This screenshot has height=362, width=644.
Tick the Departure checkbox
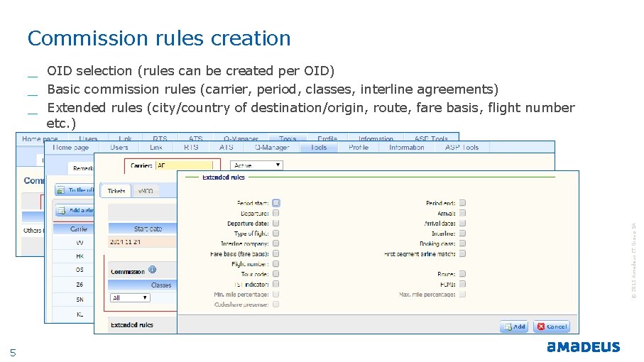point(276,213)
